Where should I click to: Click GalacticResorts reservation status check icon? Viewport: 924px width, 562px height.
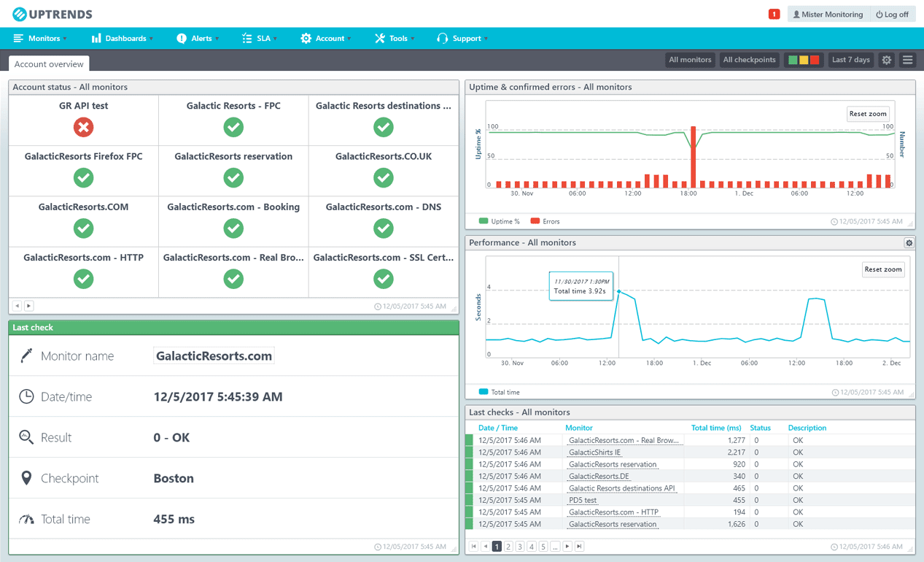click(x=233, y=177)
